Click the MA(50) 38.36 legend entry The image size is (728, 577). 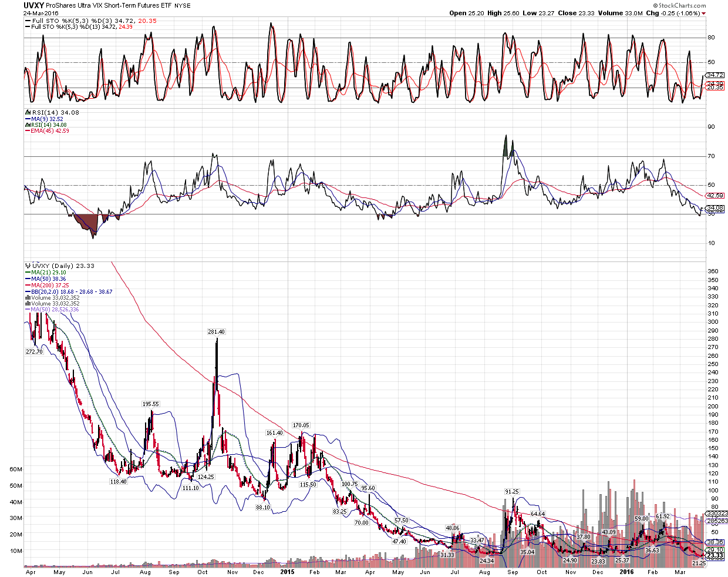[45, 279]
